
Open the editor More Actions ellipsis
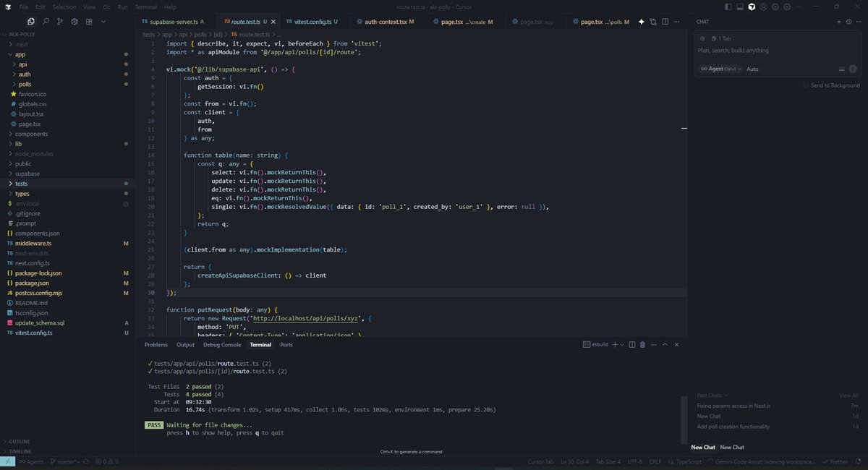click(x=676, y=22)
